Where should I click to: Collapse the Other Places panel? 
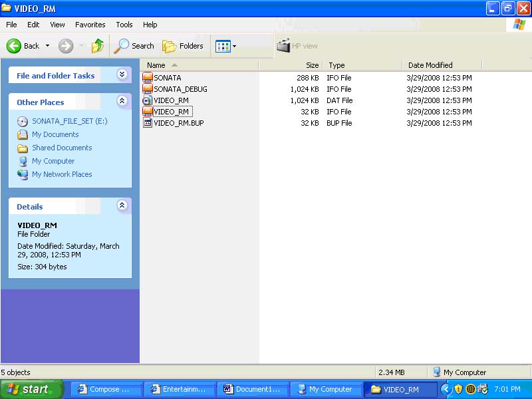click(x=122, y=101)
